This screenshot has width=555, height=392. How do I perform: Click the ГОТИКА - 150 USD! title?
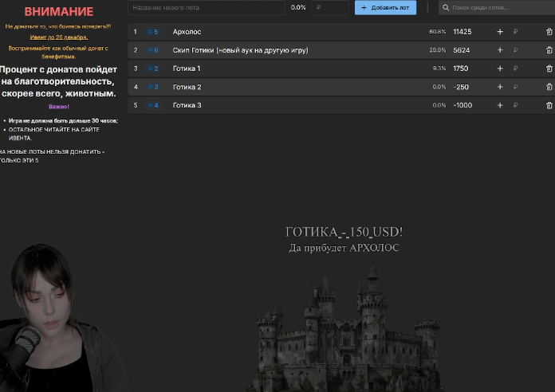344,232
